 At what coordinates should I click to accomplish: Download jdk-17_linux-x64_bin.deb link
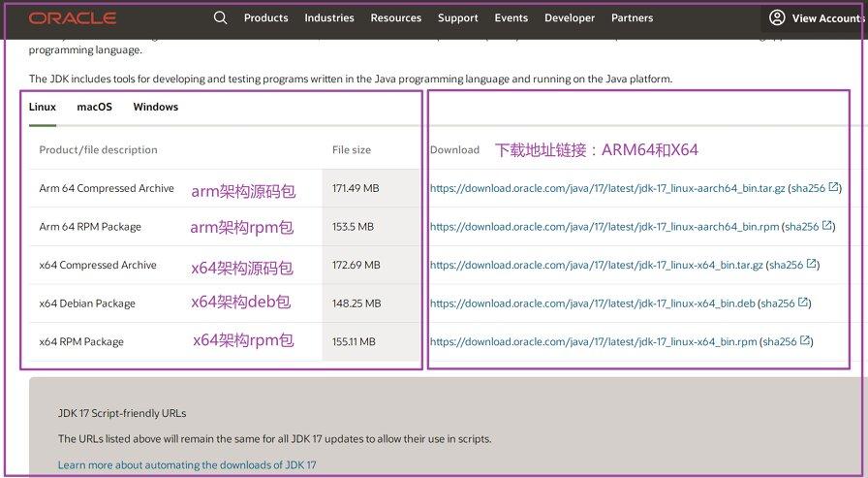pyautogui.click(x=592, y=303)
